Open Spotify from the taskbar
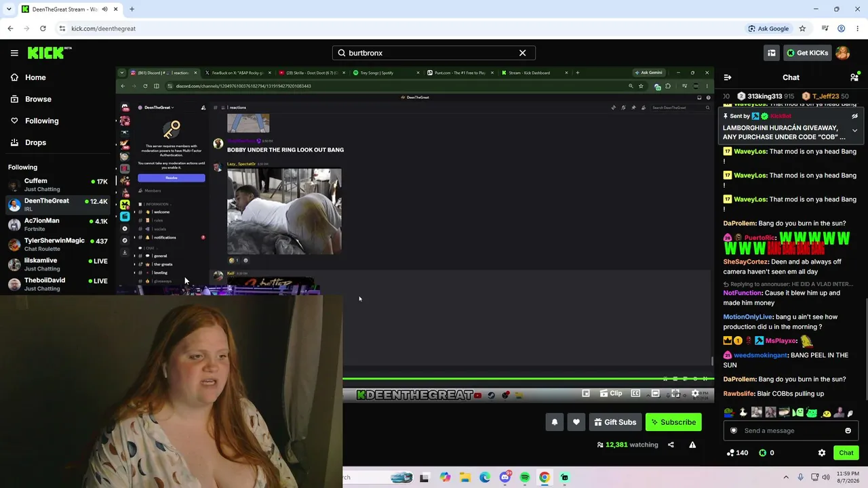Screen dimensions: 868x488 [x=525, y=477]
